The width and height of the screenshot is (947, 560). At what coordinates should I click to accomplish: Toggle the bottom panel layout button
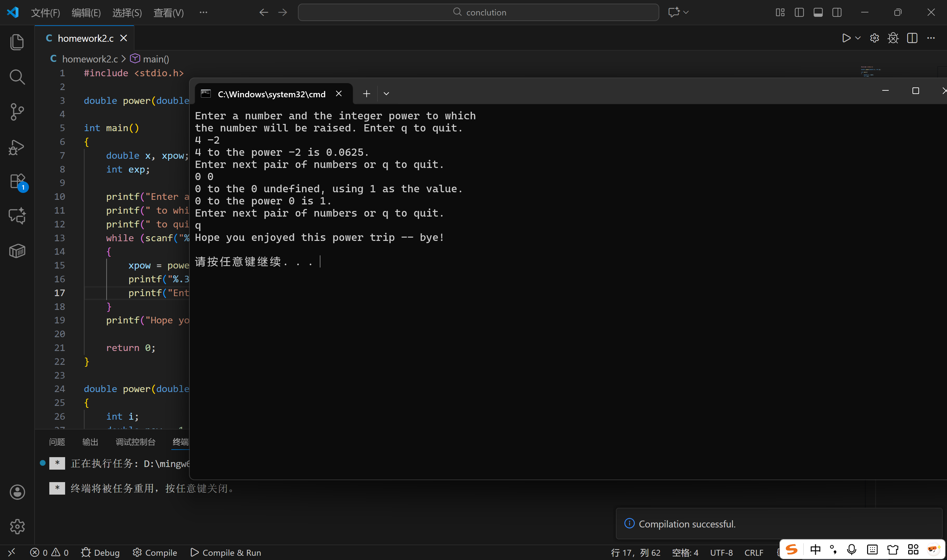point(818,12)
